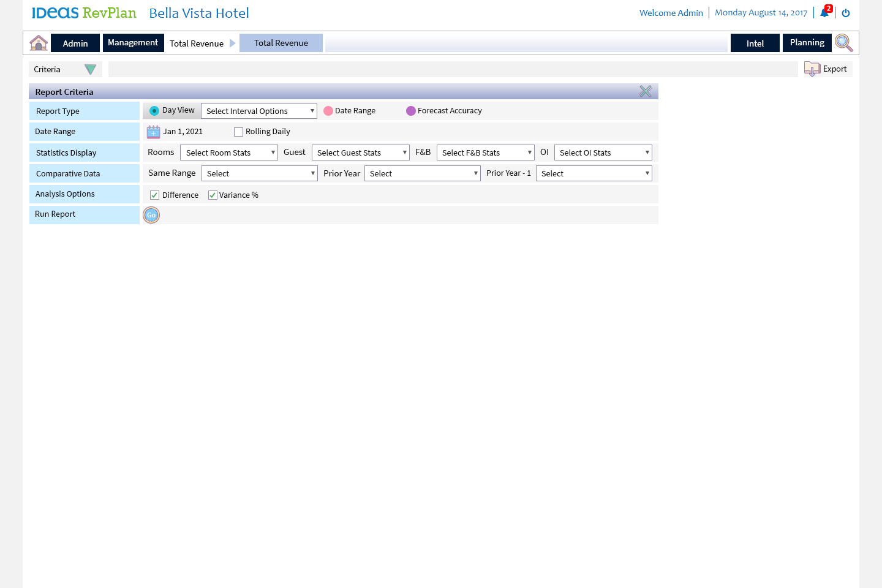The width and height of the screenshot is (882, 588).
Task: Select the Forecast Accuracy radio option
Action: click(x=411, y=111)
